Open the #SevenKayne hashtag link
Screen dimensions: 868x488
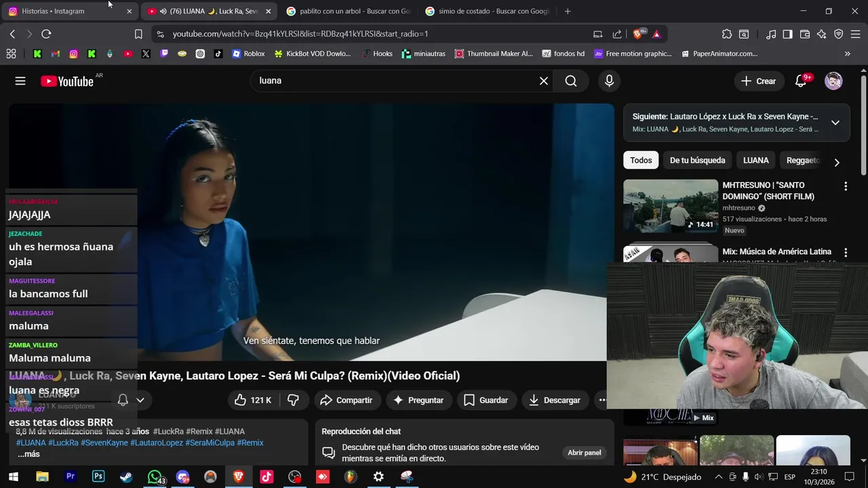click(104, 443)
